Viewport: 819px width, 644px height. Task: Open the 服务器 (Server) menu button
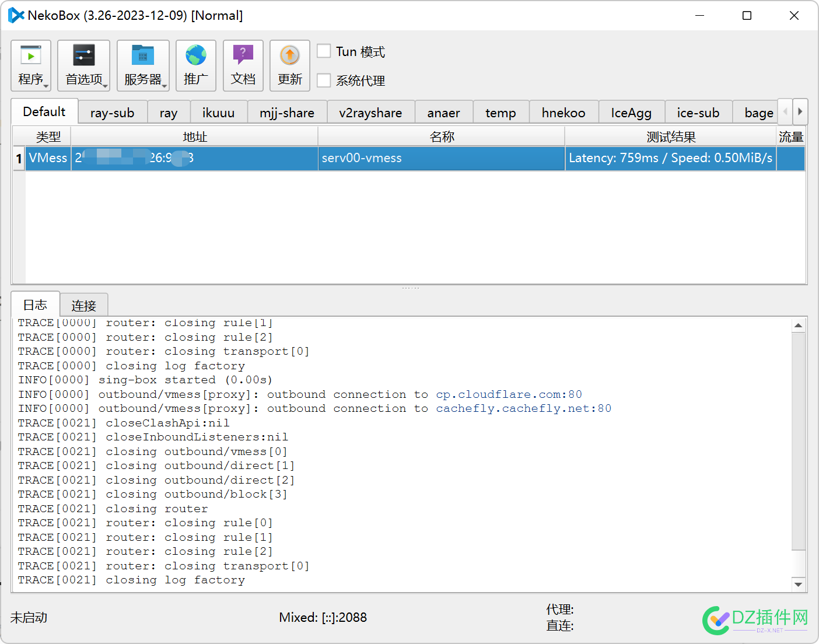tap(143, 65)
